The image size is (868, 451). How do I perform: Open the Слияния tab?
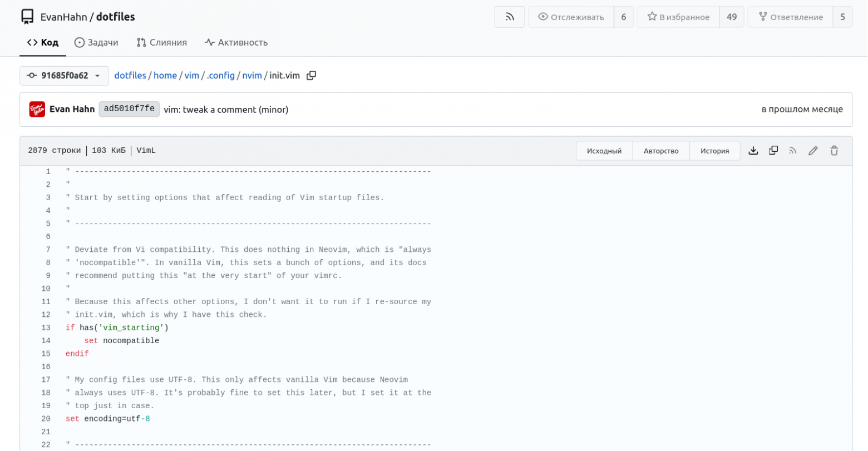161,42
